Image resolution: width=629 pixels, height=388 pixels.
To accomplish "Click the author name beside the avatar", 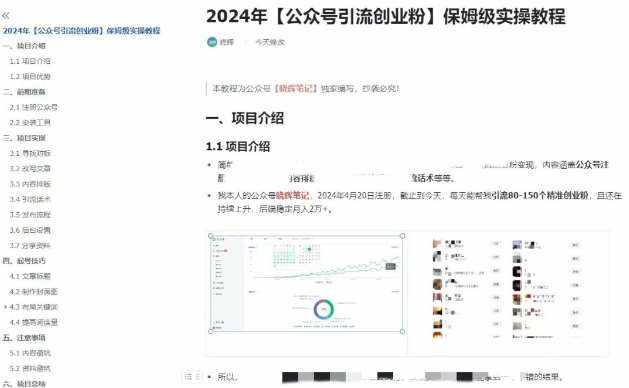I will pos(227,42).
